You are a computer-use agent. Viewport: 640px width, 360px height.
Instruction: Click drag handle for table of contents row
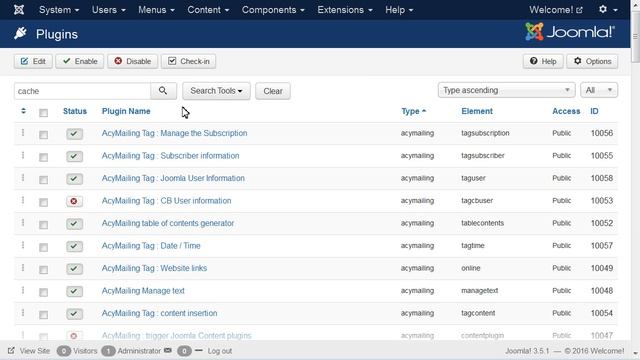click(23, 222)
